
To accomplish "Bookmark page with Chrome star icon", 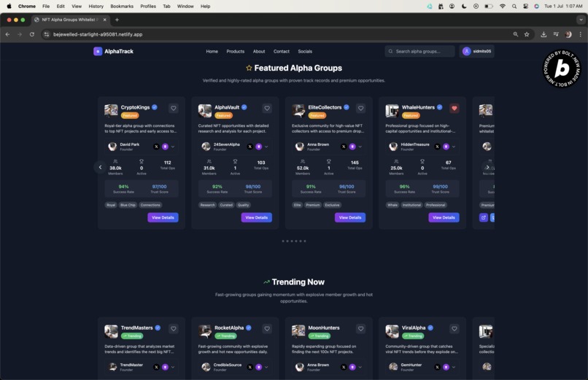I will [527, 34].
